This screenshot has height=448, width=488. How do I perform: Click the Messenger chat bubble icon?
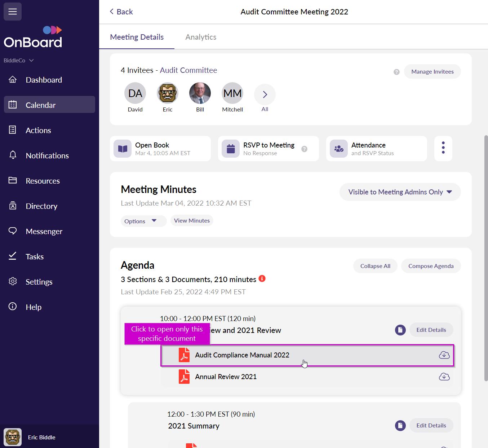pos(13,231)
